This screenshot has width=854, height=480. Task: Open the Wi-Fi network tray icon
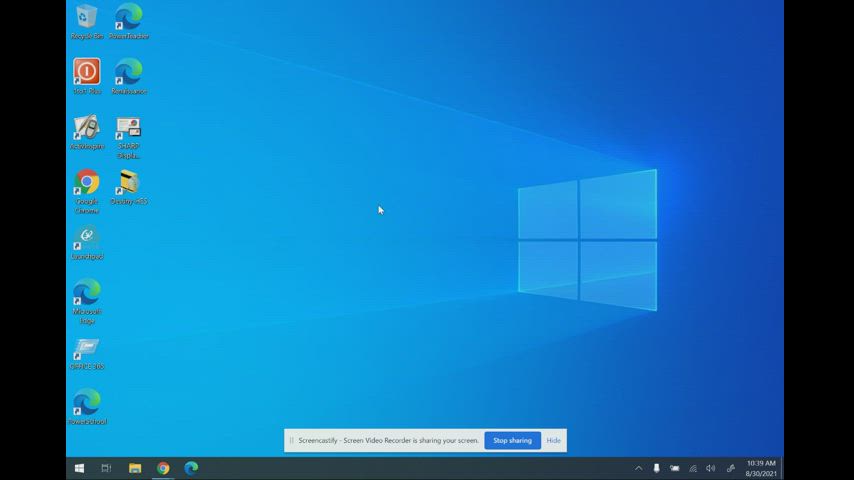[x=693, y=468]
